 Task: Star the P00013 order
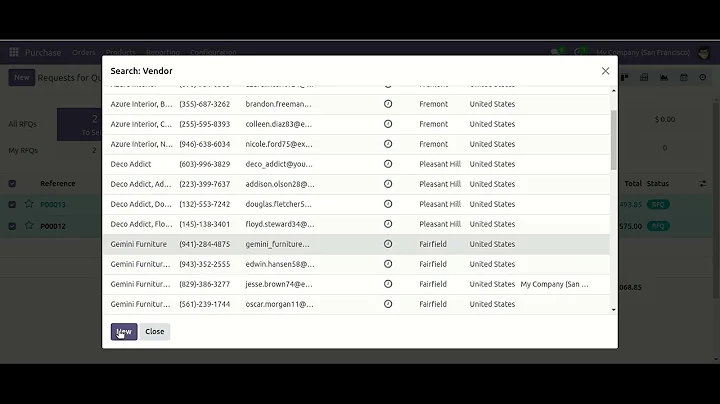[29, 204]
